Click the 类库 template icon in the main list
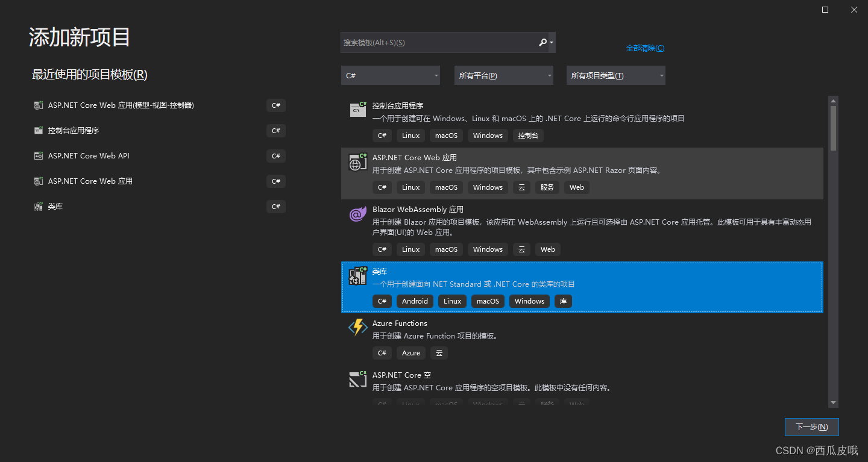Image resolution: width=868 pixels, height=462 pixels. click(x=357, y=275)
